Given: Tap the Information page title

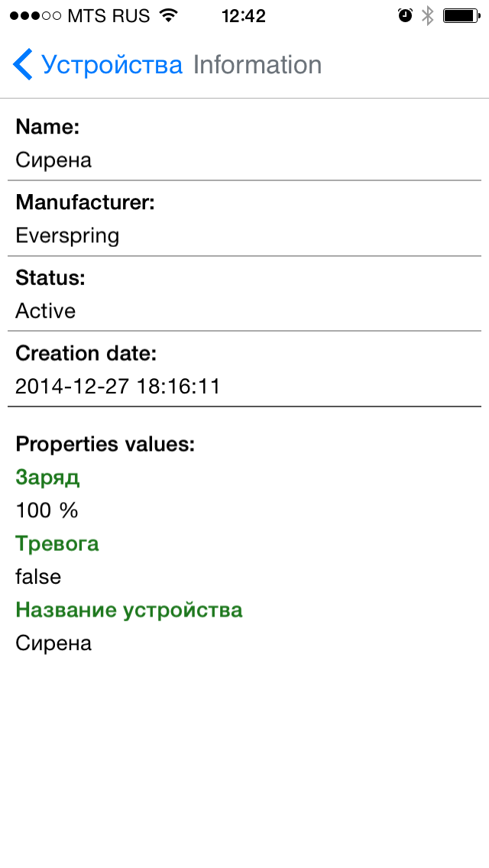Looking at the screenshot, I should [x=257, y=65].
